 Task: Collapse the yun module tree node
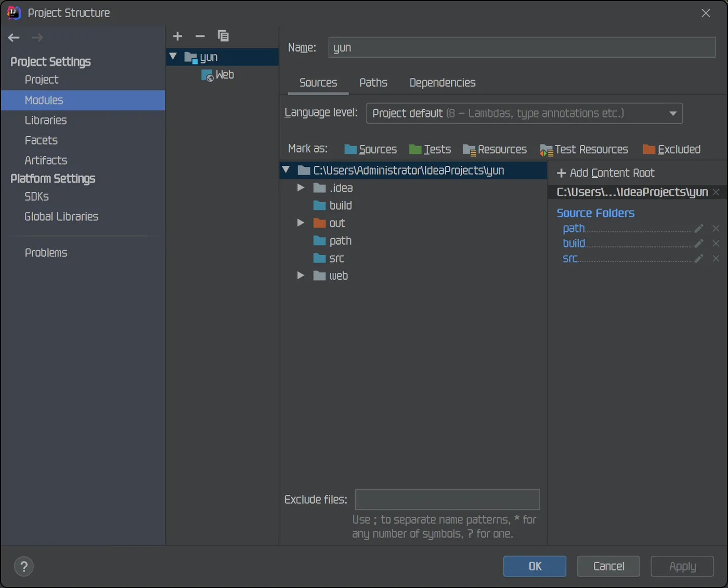click(x=173, y=56)
